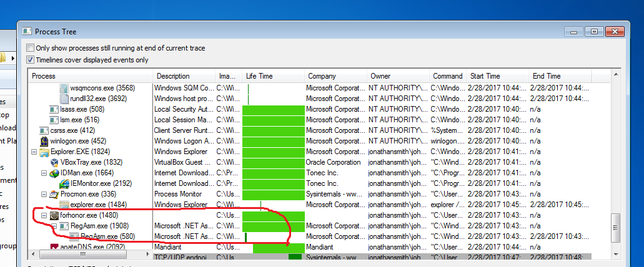Click the lsass.exe green lifetime bar
644x267 pixels.
(274, 110)
